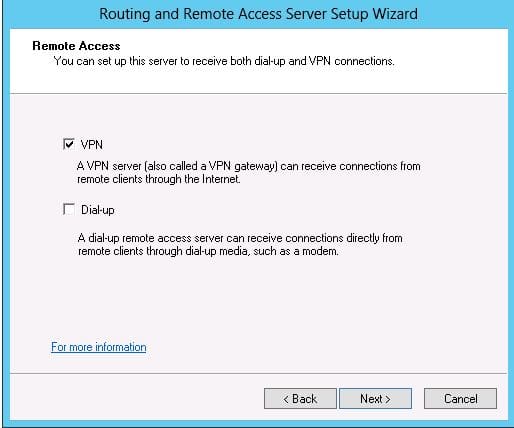Viewport: 514px width, 428px height.
Task: Click the empty Dial-up checkbox square
Action: point(69,209)
